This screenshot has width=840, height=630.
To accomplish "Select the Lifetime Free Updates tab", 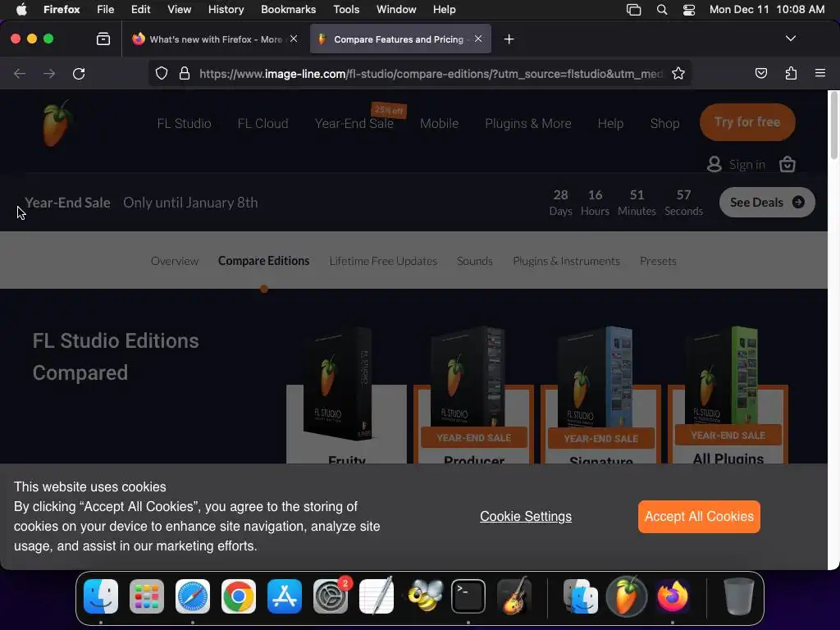I will pyautogui.click(x=384, y=261).
